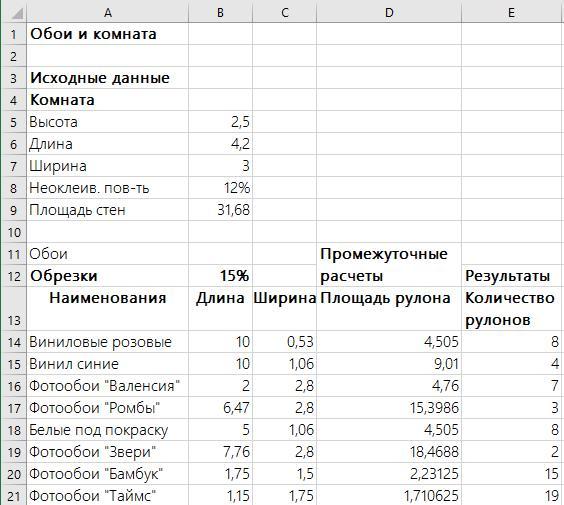Click the "Белые под покраску" cell
This screenshot has width=564, height=505.
coord(108,430)
